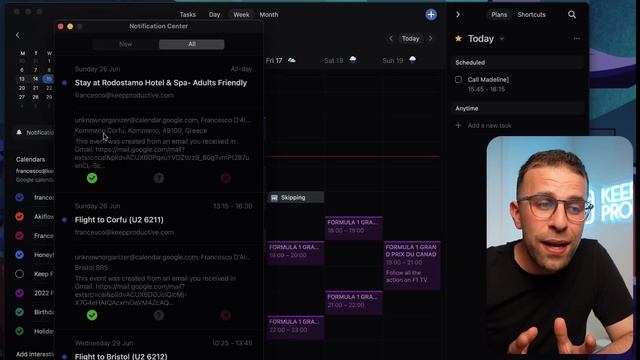Accept the Flight to Corfu invitation
This screenshot has width=640, height=360.
92,315
